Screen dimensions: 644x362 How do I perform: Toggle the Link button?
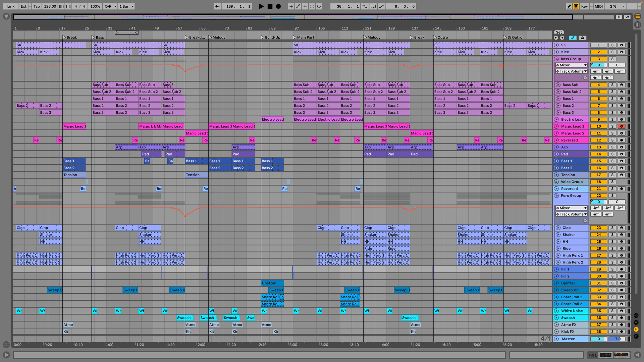click(10, 6)
